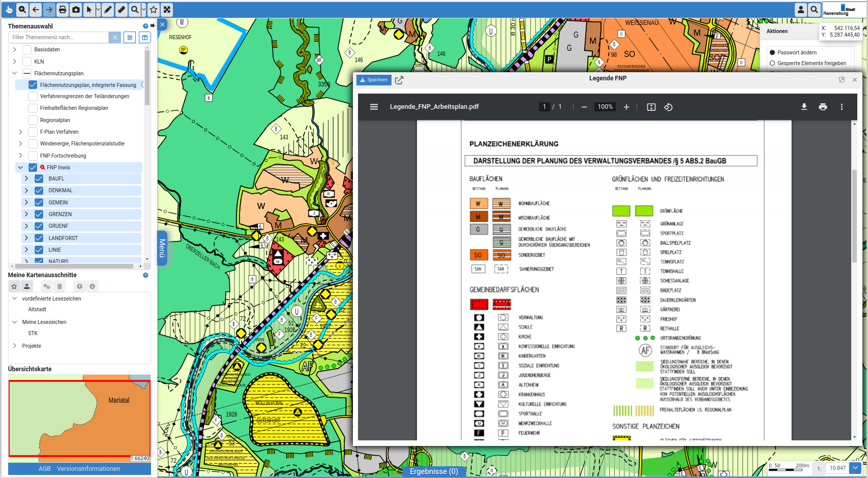Enable the Regionalplan layer checkbox
Image resolution: width=868 pixels, height=478 pixels.
click(33, 120)
